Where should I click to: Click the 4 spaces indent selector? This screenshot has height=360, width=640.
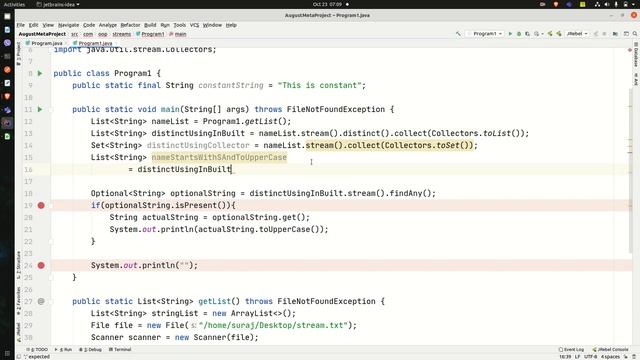coord(610,357)
